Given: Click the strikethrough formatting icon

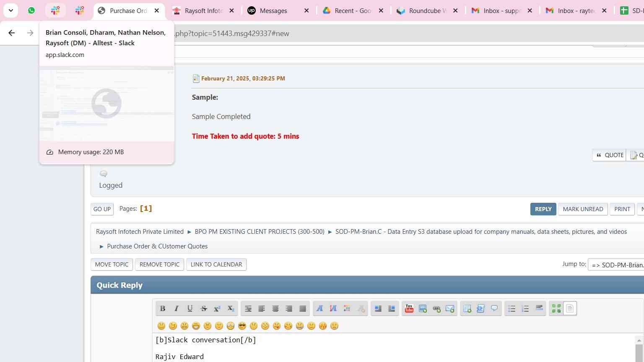Looking at the screenshot, I should [x=204, y=309].
